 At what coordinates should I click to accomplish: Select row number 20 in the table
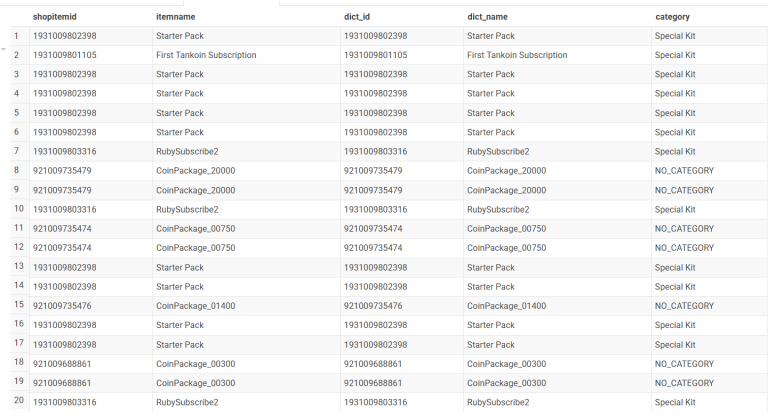coord(18,402)
